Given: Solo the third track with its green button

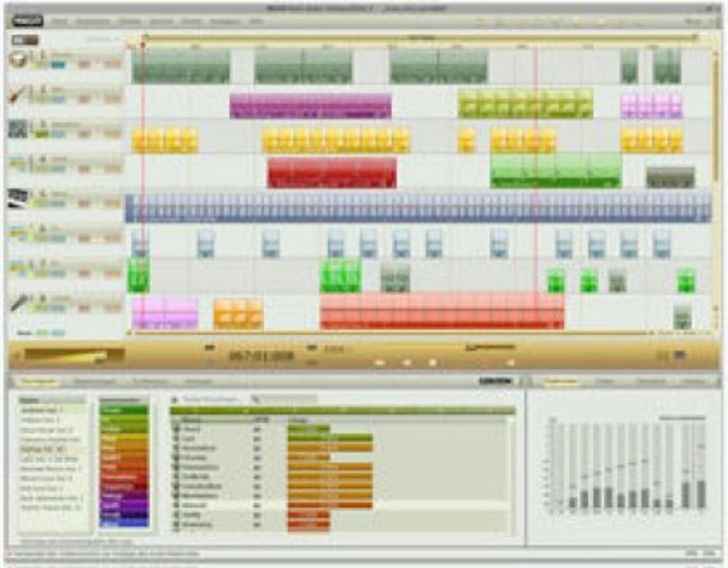Looking at the screenshot, I should click(42, 134).
